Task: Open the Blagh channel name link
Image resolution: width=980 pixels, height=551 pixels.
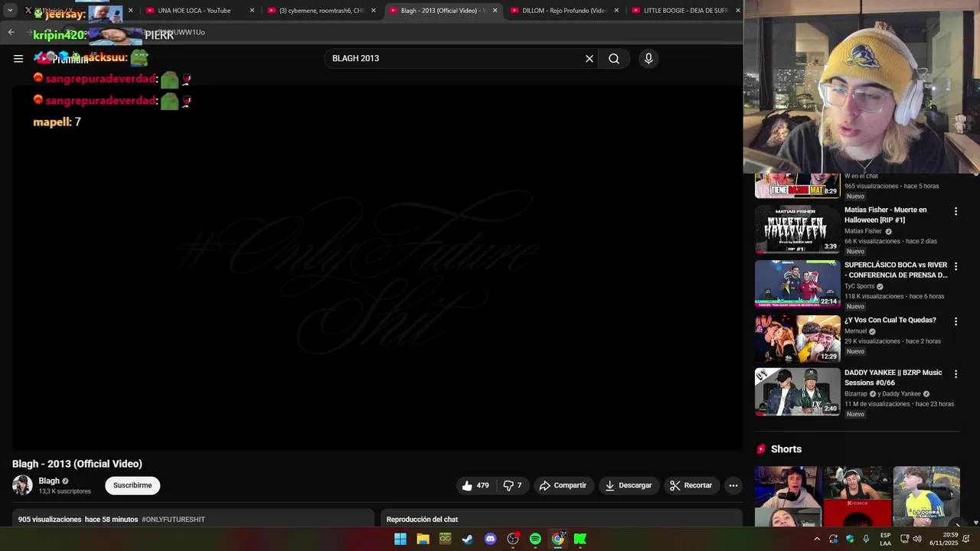Action: pos(49,481)
